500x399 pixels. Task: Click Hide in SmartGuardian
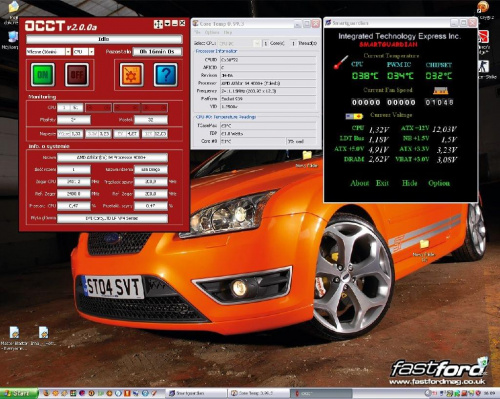409,183
